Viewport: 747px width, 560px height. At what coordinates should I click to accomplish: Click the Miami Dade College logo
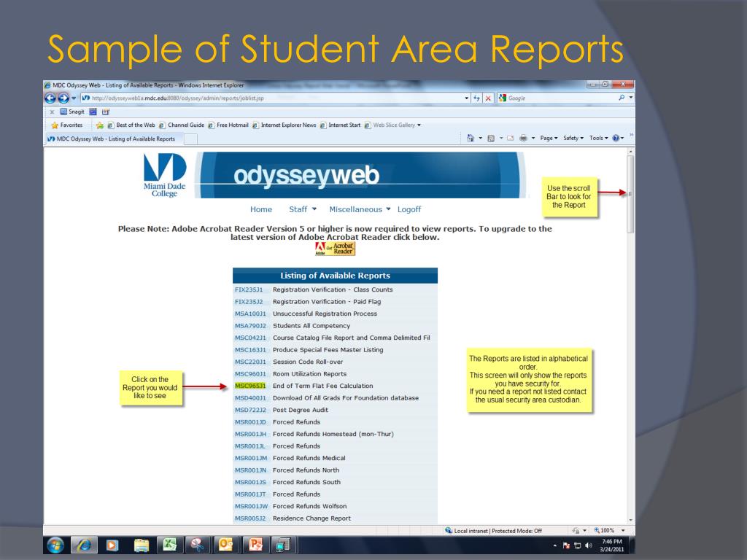164,175
